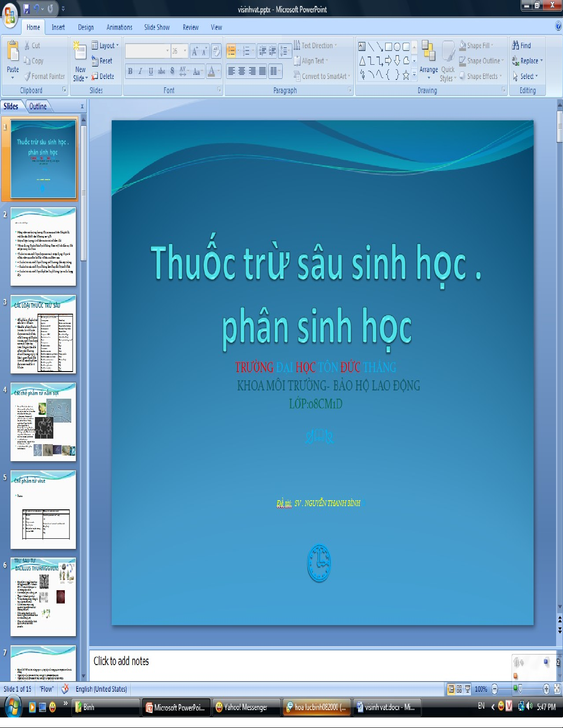Click the Reset slide button
Image resolution: width=563 pixels, height=728 pixels.
[102, 61]
